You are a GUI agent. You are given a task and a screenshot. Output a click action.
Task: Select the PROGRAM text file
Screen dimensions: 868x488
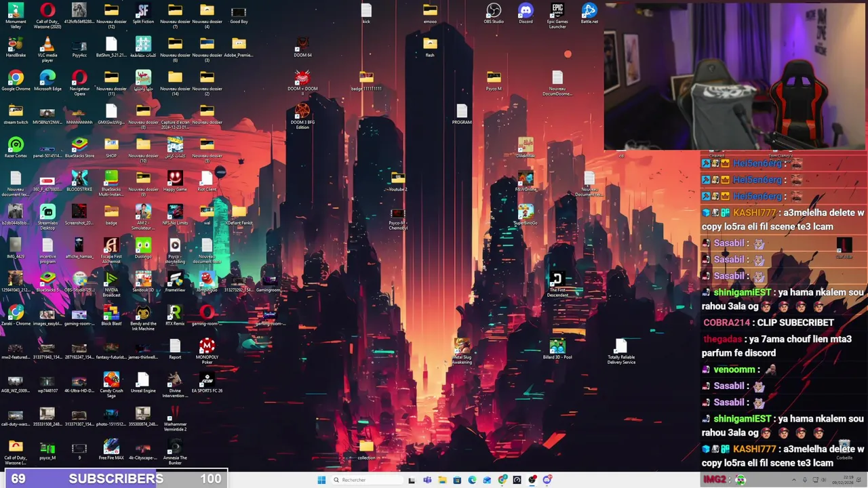tap(462, 114)
